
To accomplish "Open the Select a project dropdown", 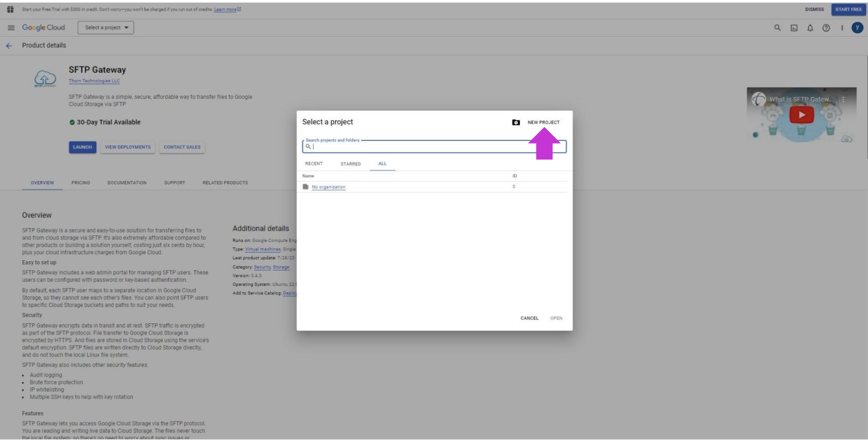I will pyautogui.click(x=106, y=28).
